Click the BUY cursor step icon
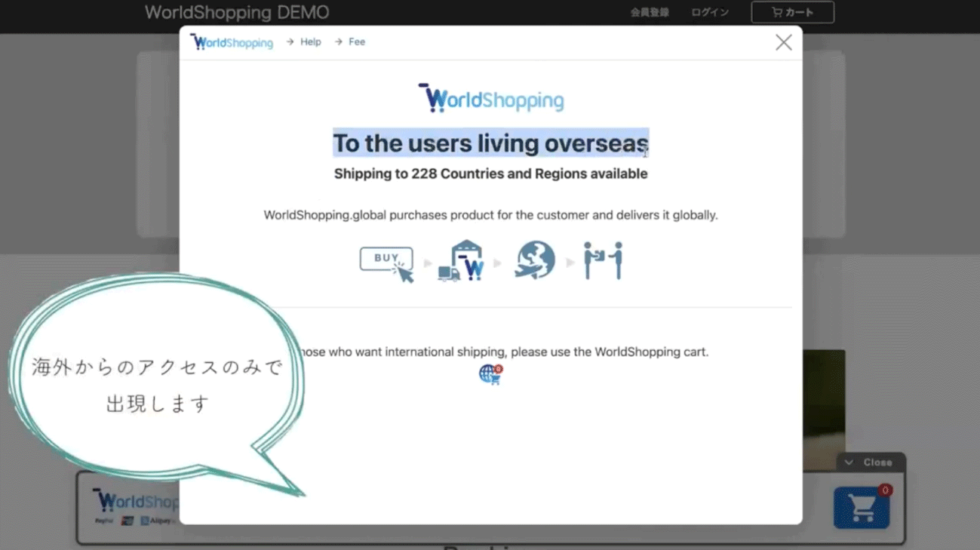Viewport: 980px width, 550px height. point(387,263)
